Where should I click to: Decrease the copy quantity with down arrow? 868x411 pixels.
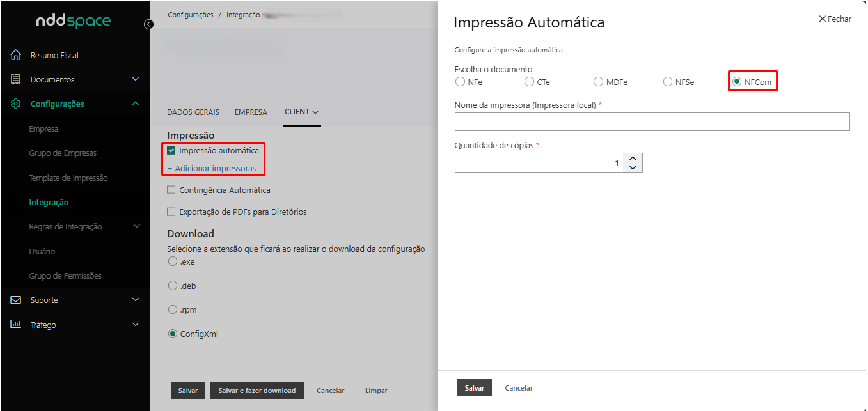click(x=633, y=167)
